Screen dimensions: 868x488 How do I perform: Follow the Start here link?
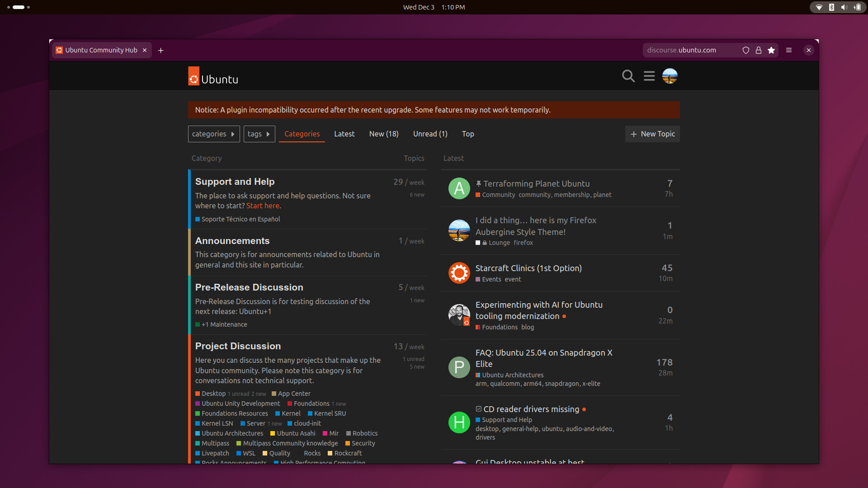coord(263,206)
